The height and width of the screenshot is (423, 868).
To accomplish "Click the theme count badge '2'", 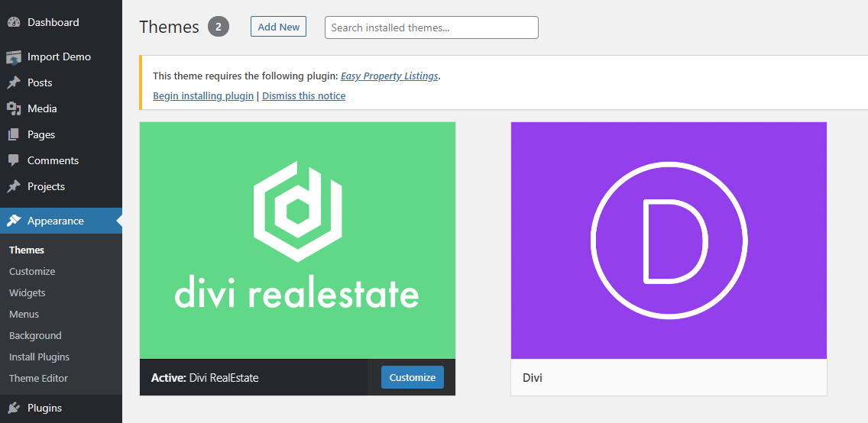I will click(x=219, y=27).
